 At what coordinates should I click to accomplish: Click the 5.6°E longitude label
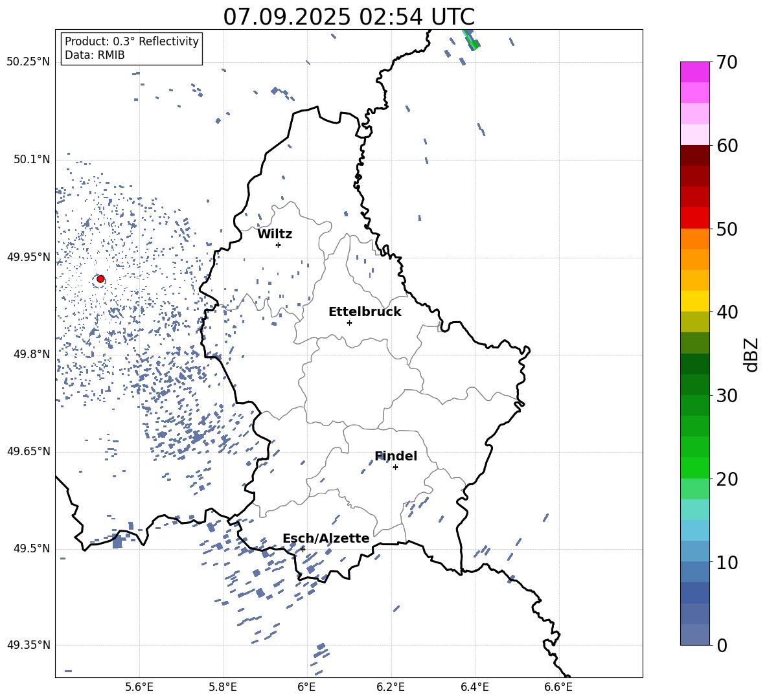pos(139,687)
